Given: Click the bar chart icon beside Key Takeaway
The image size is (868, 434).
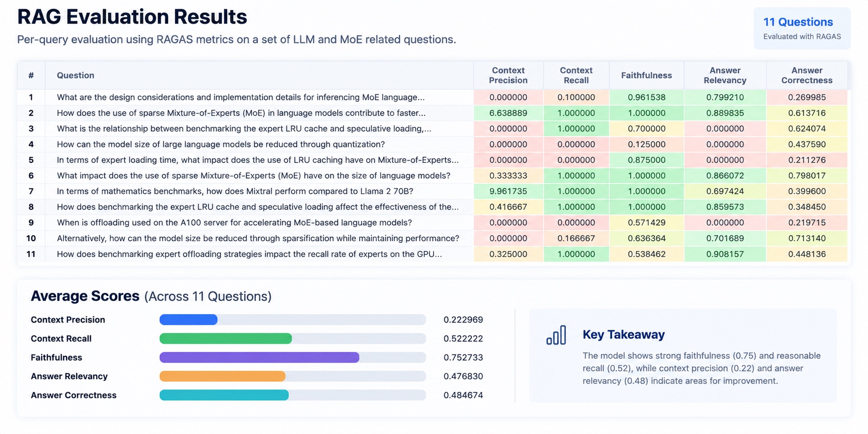Looking at the screenshot, I should point(556,335).
